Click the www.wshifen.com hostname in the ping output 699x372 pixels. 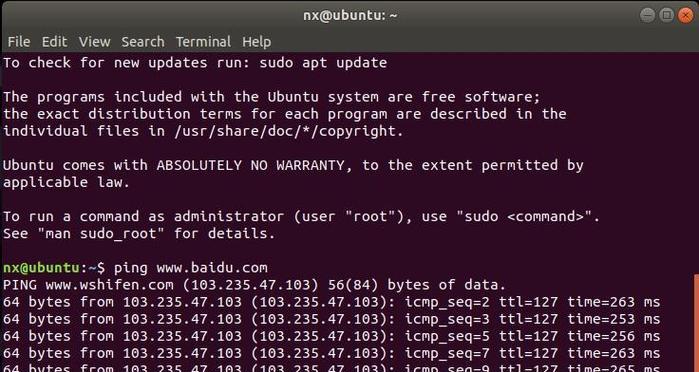(109, 285)
